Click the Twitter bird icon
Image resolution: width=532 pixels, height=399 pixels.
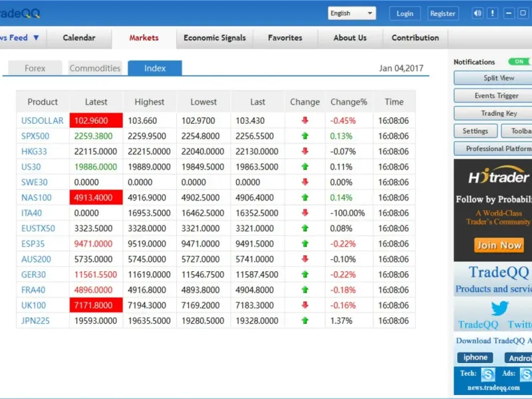tap(499, 309)
